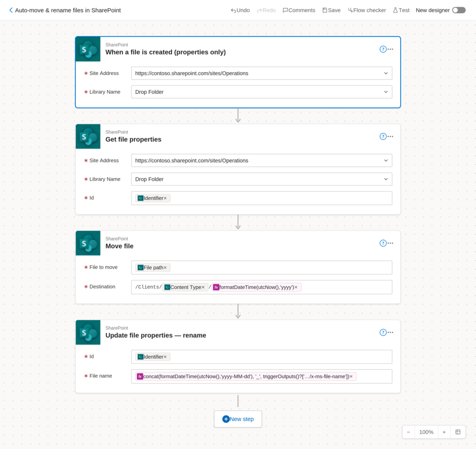Click the 100% zoom level indicator
The height and width of the screenshot is (449, 476).
pyautogui.click(x=426, y=432)
